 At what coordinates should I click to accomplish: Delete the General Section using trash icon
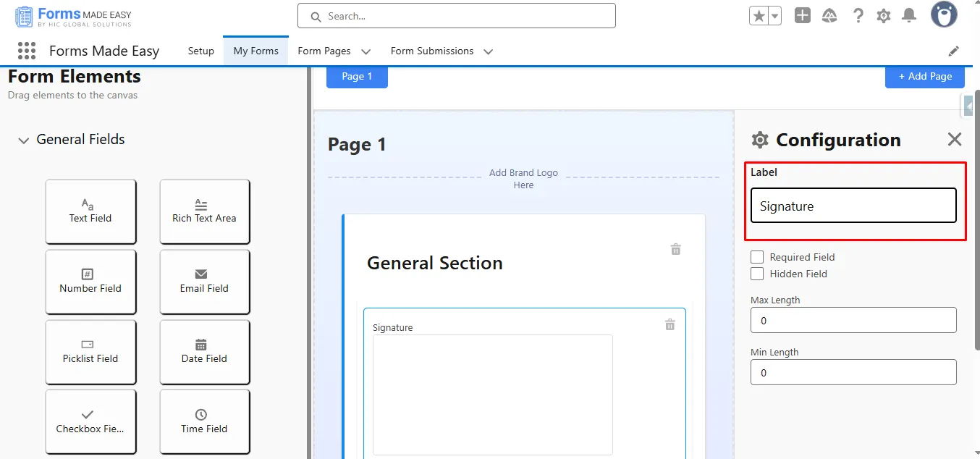click(675, 250)
